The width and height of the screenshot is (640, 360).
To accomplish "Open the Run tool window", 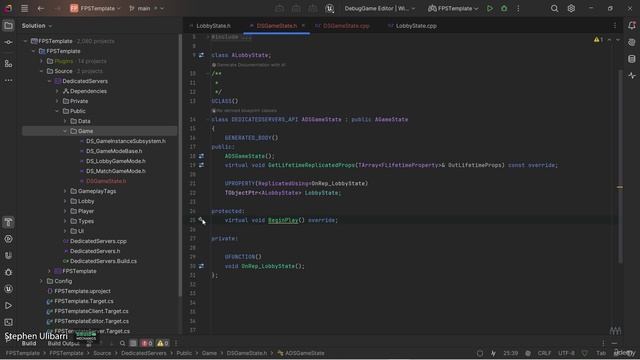I will point(8,306).
